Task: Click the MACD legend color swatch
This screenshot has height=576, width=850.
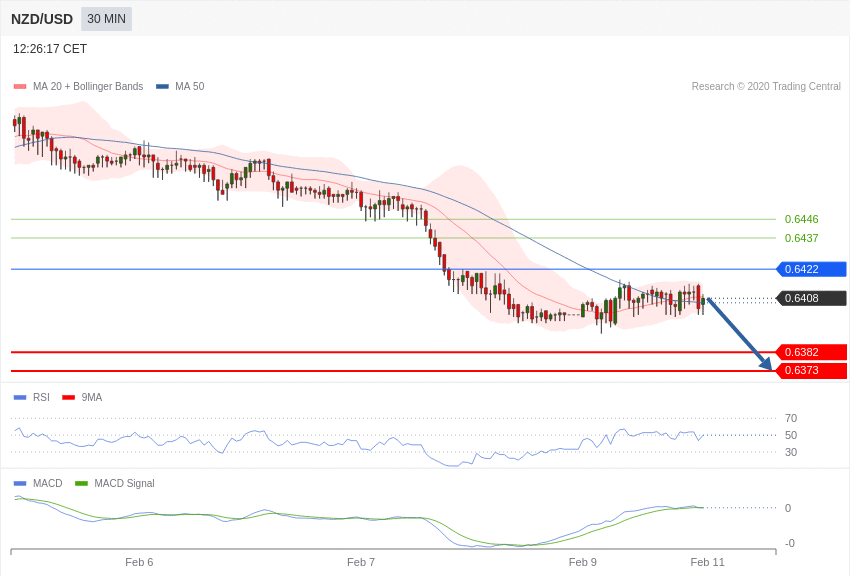Action: point(20,483)
